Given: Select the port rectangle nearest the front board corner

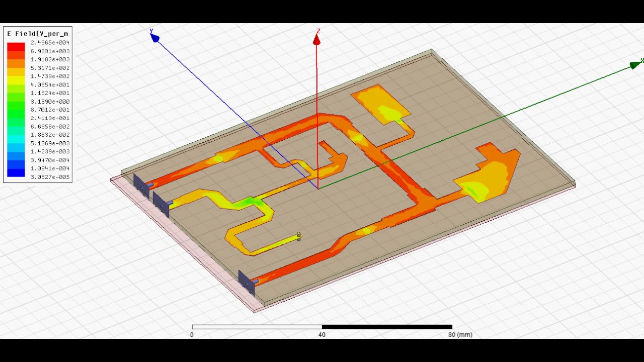Looking at the screenshot, I should 247,283.
